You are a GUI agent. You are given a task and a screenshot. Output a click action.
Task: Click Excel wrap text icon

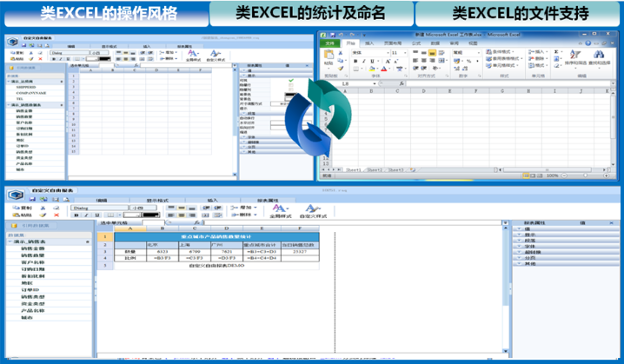point(441,52)
